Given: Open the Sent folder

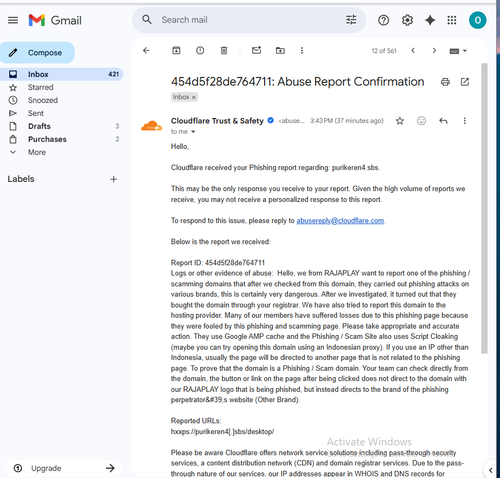Looking at the screenshot, I should pyautogui.click(x=36, y=113).
